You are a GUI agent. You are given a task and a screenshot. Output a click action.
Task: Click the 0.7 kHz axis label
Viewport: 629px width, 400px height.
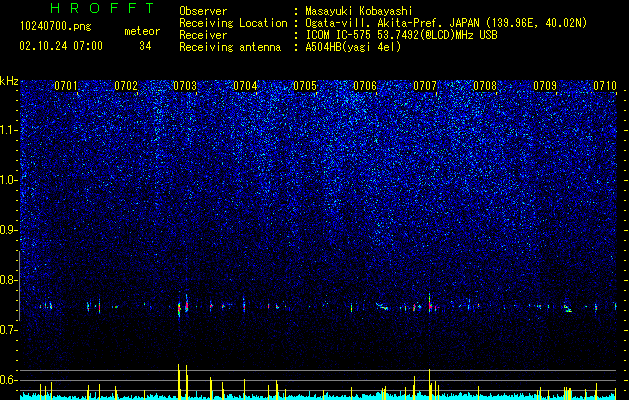[8, 330]
